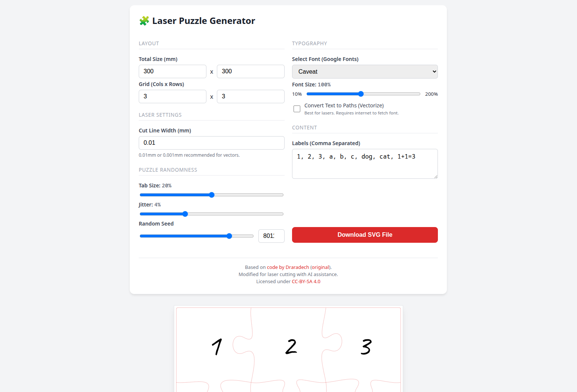Image resolution: width=577 pixels, height=392 pixels.
Task: Click the total height field in mm
Action: pos(251,71)
